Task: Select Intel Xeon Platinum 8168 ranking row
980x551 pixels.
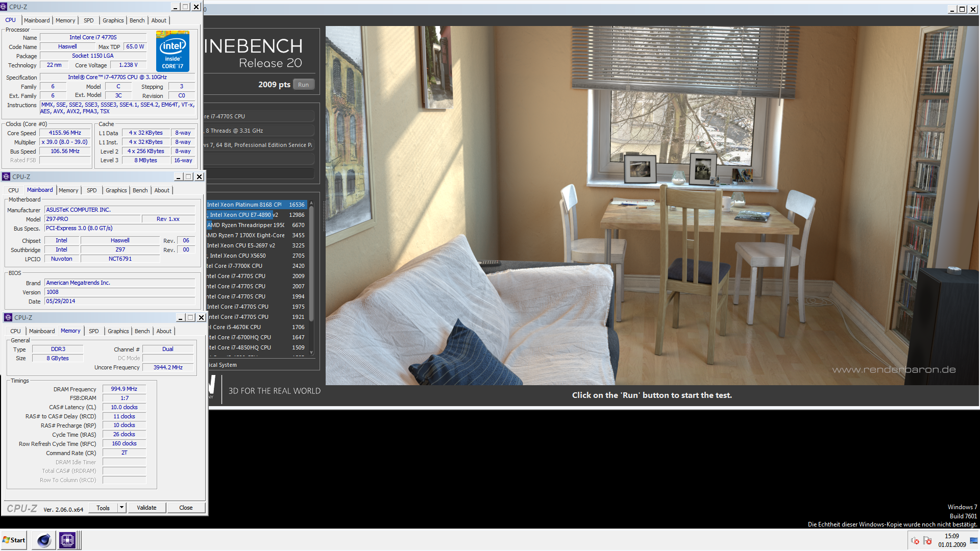Action: pos(256,205)
